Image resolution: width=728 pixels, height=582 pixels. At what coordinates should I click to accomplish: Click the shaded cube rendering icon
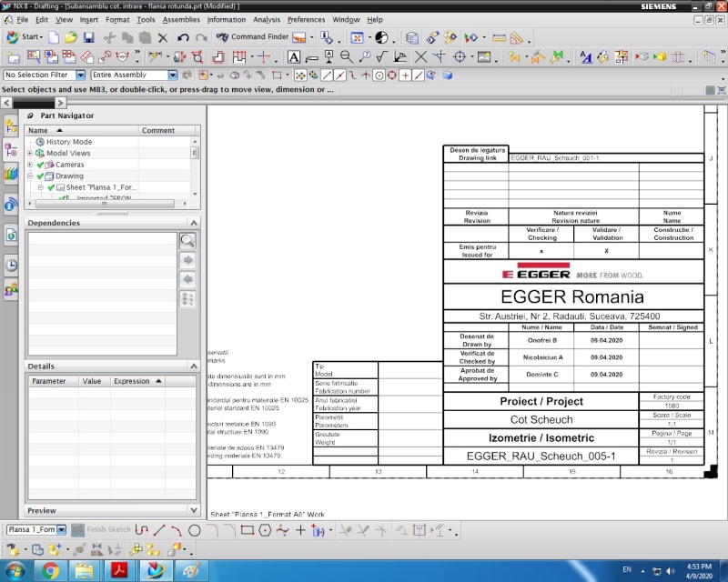(x=448, y=75)
